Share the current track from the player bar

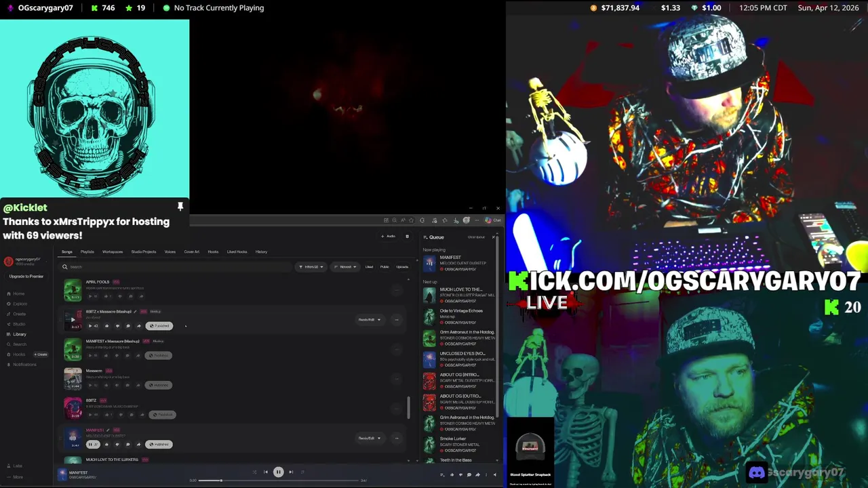pyautogui.click(x=477, y=474)
